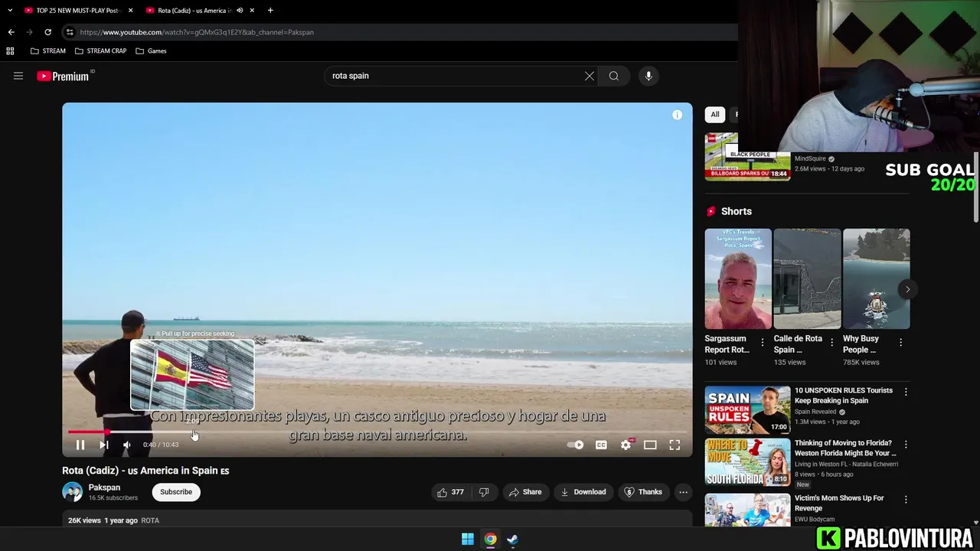
Task: Mute the video player volume
Action: [x=127, y=445]
